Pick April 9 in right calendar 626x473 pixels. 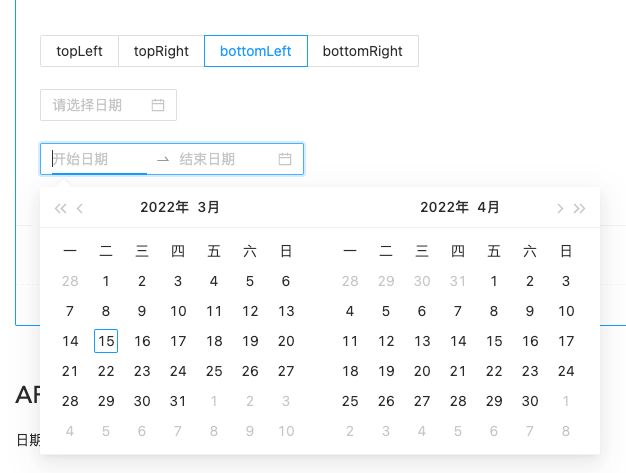pyautogui.click(x=530, y=311)
